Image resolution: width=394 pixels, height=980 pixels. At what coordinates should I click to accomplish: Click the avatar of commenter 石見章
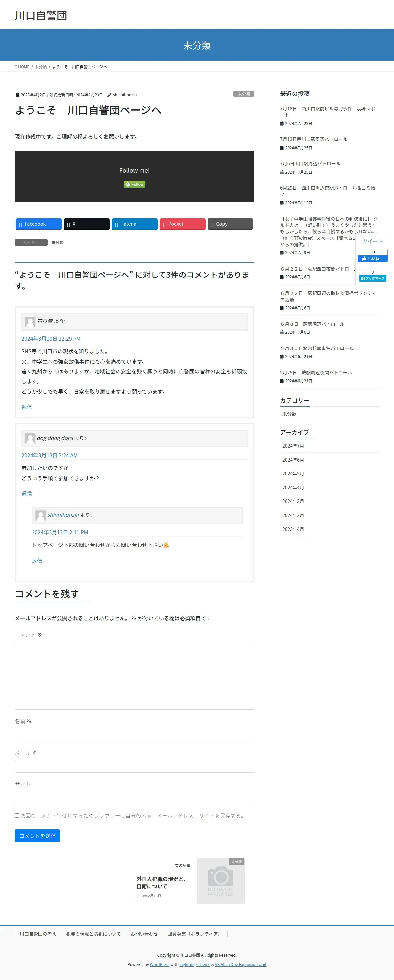coord(30,322)
